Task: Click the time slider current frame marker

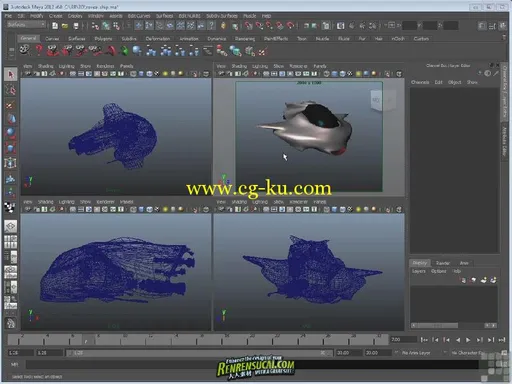Action: click(x=88, y=340)
